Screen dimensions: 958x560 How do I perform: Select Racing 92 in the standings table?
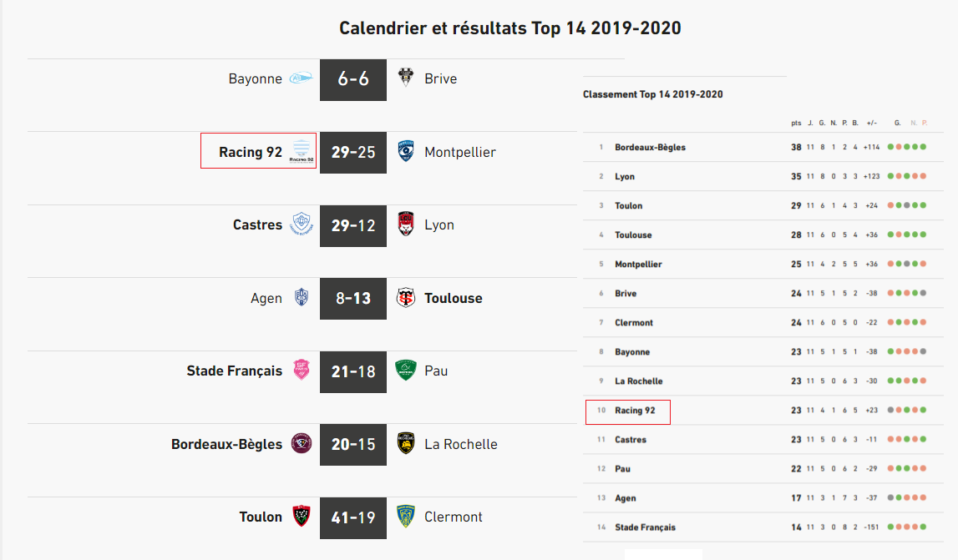coord(635,411)
